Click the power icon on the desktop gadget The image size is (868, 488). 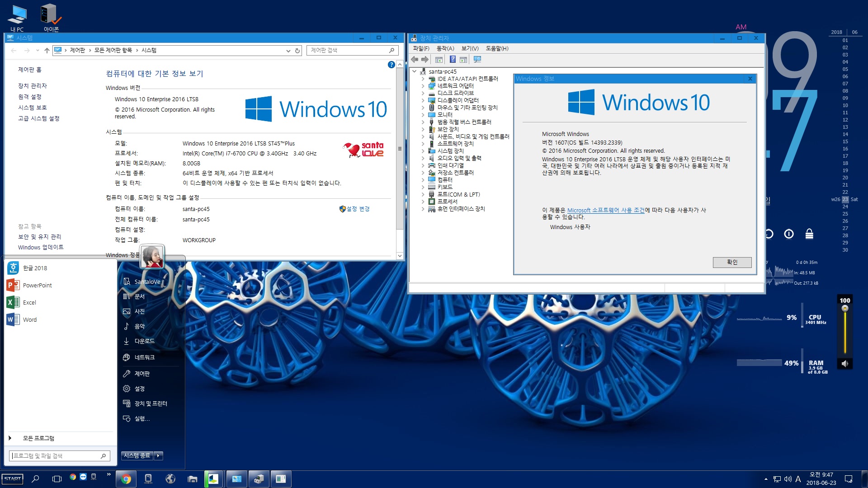click(789, 234)
